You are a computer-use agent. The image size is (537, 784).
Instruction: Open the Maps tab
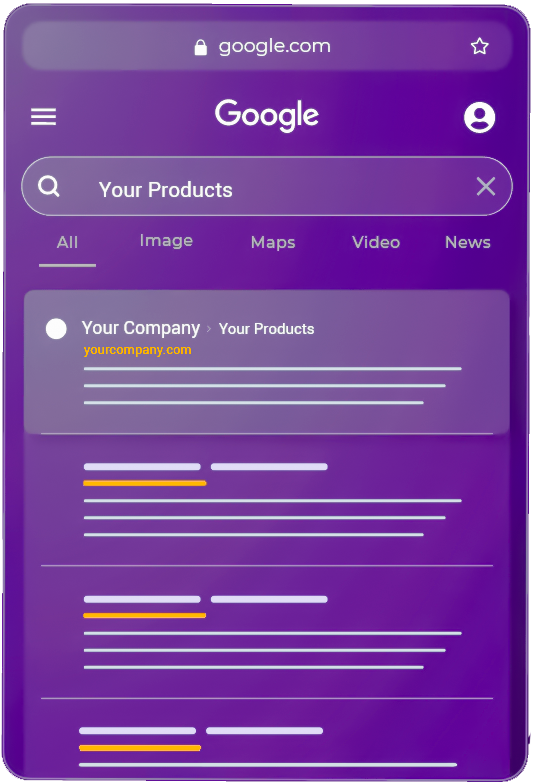click(x=273, y=242)
